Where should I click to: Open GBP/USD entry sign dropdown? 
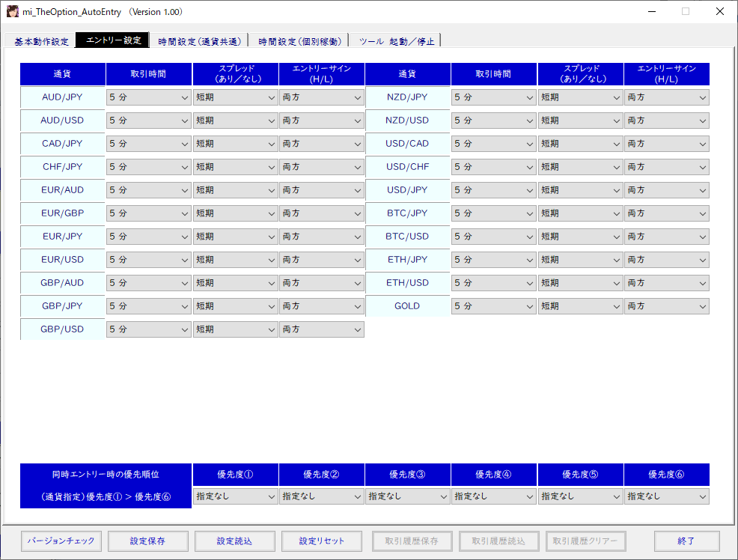click(x=321, y=329)
